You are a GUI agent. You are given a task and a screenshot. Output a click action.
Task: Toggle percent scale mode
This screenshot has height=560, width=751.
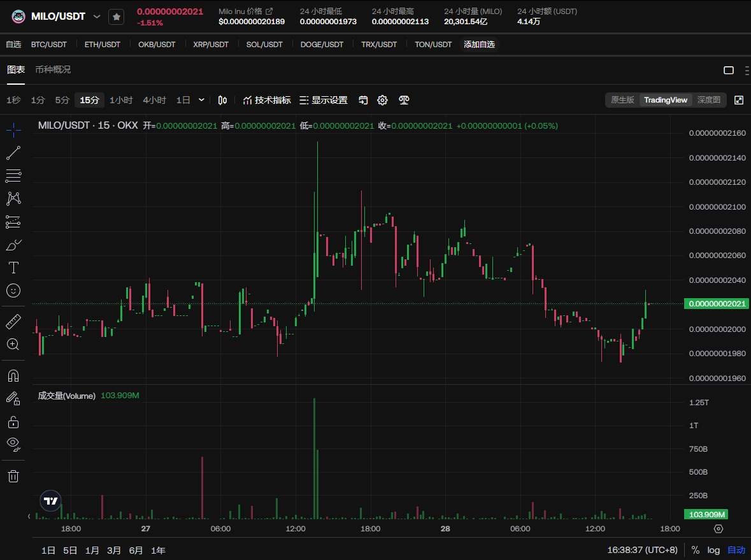point(696,550)
